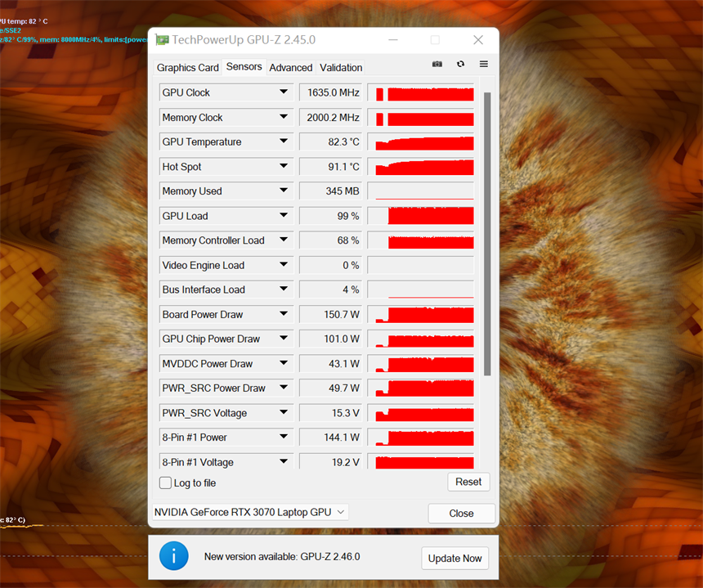
Task: Open the NVIDIA GeForce RTX 3070 GPU selector
Action: point(250,512)
